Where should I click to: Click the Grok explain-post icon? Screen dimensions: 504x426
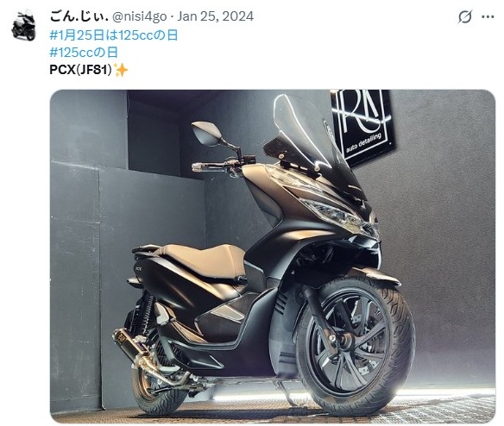(465, 16)
